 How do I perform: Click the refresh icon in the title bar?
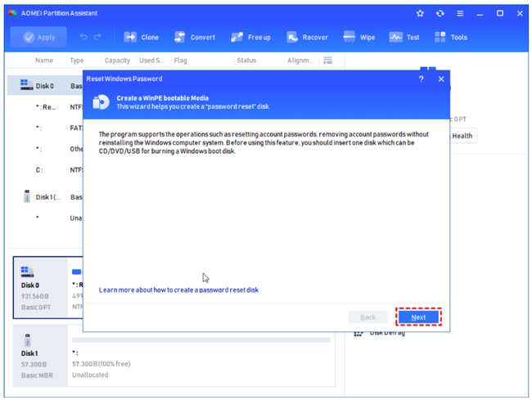440,13
